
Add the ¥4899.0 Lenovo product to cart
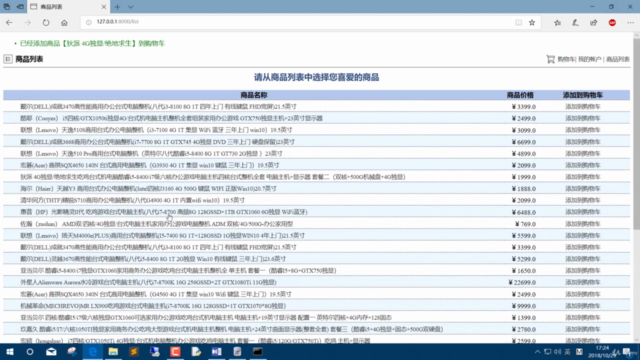(582, 154)
